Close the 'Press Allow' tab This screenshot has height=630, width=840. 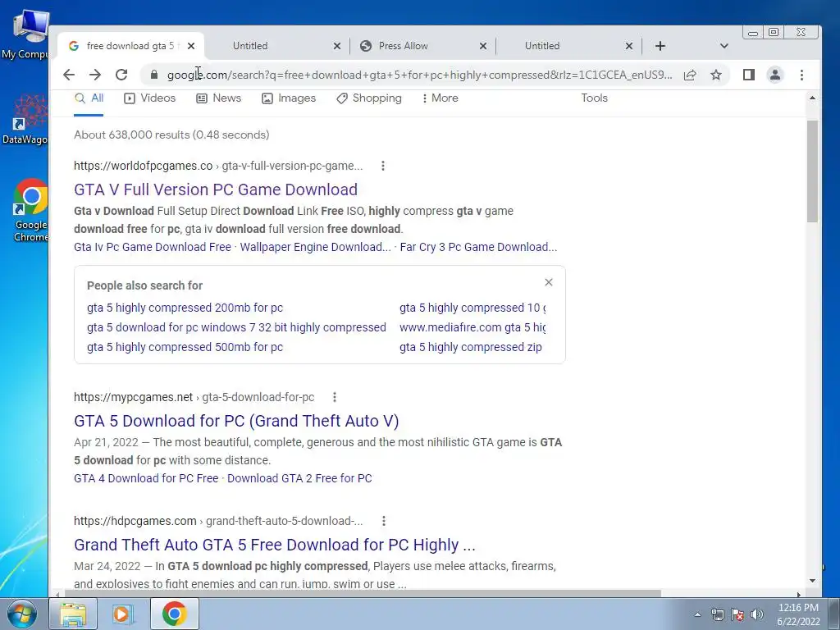pos(482,46)
